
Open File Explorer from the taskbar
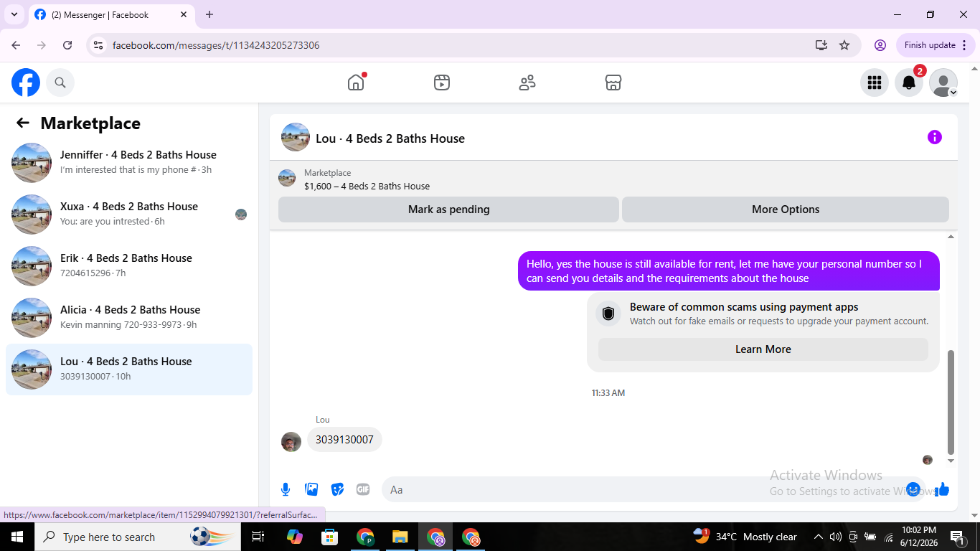click(x=400, y=537)
